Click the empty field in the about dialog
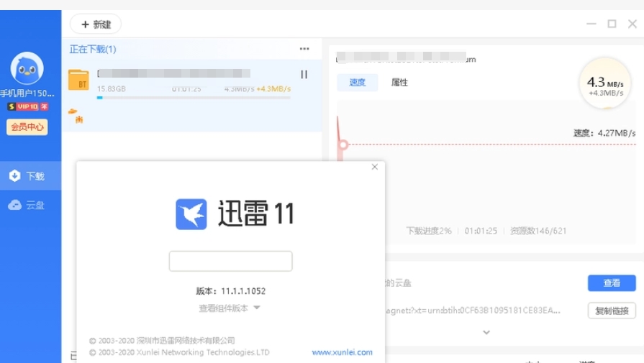644x363 pixels. [230, 261]
